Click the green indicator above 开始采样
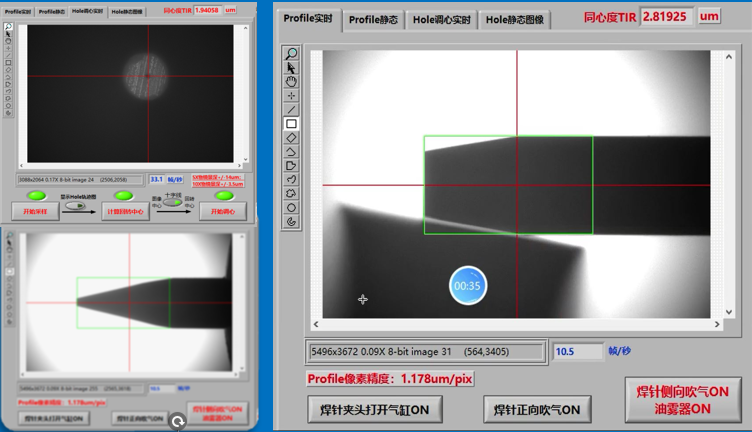 click(x=36, y=195)
